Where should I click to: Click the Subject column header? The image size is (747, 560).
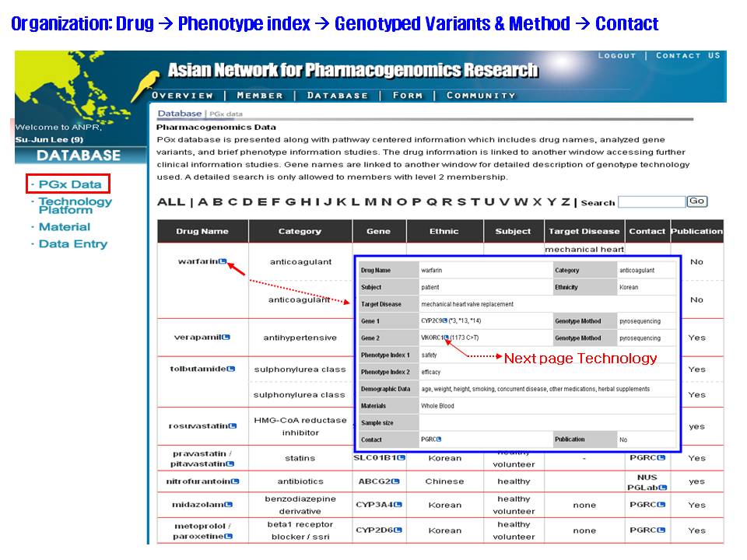(513, 232)
